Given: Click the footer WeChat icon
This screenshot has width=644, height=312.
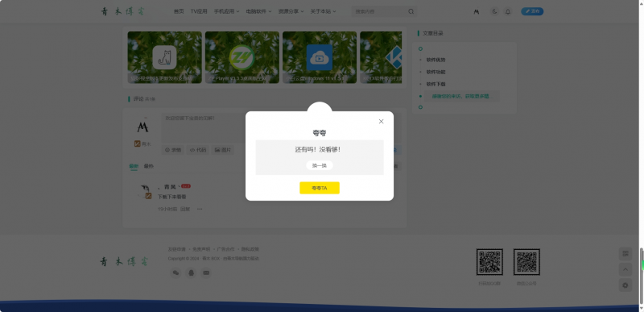Looking at the screenshot, I should point(176,272).
